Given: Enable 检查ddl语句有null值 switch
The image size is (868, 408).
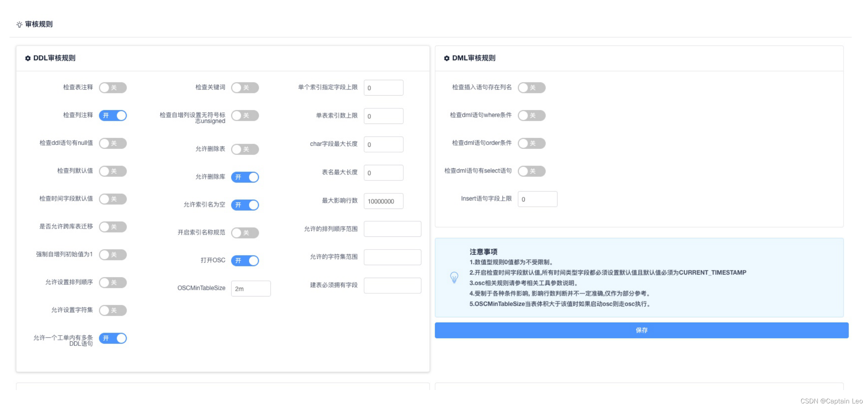Looking at the screenshot, I should (113, 143).
